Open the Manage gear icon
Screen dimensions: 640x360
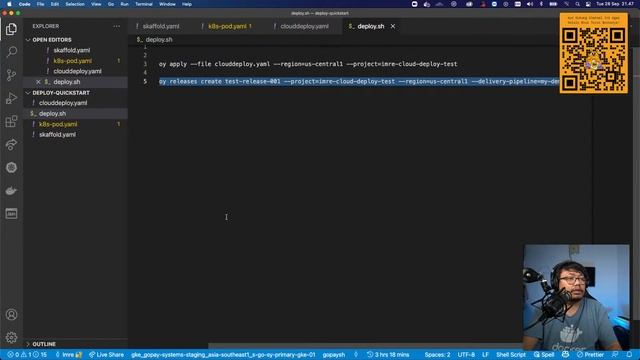pyautogui.click(x=11, y=338)
